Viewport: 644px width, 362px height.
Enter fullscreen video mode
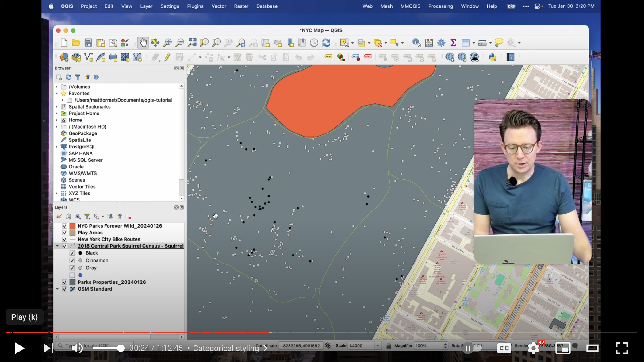(x=622, y=348)
